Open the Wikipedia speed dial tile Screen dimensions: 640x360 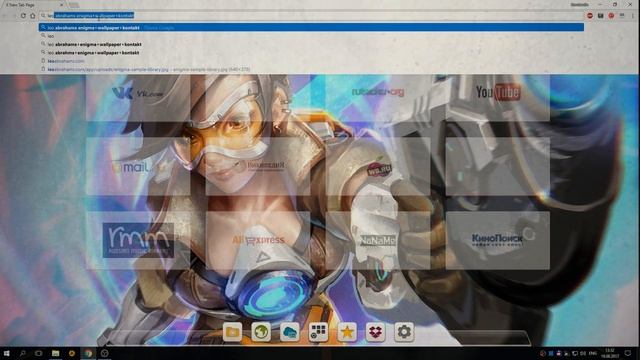click(x=258, y=166)
